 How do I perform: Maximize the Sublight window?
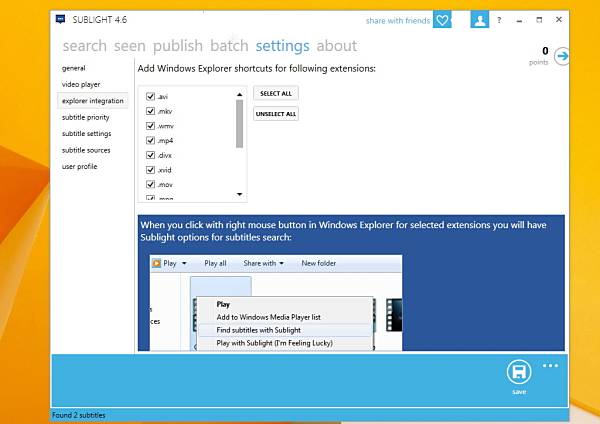(x=539, y=20)
